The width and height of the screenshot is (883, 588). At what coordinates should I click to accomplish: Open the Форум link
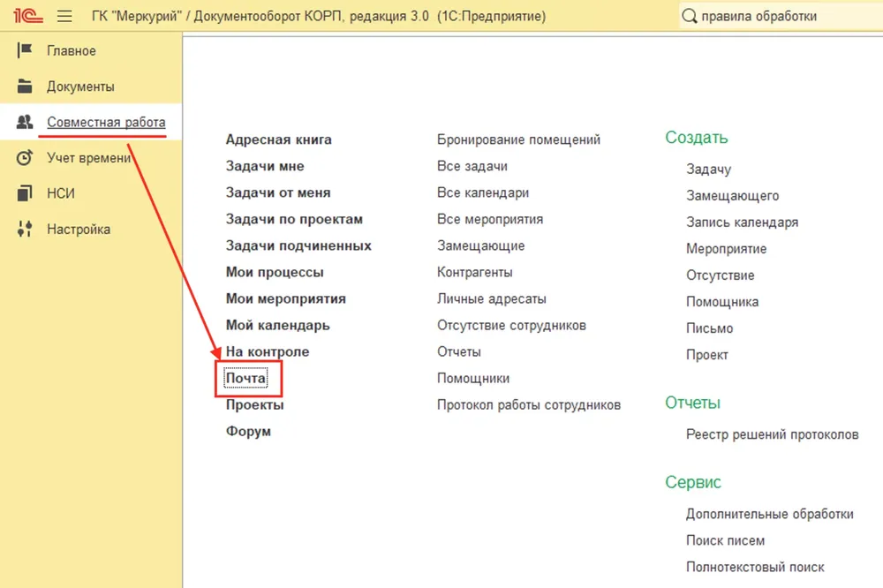[x=248, y=431]
